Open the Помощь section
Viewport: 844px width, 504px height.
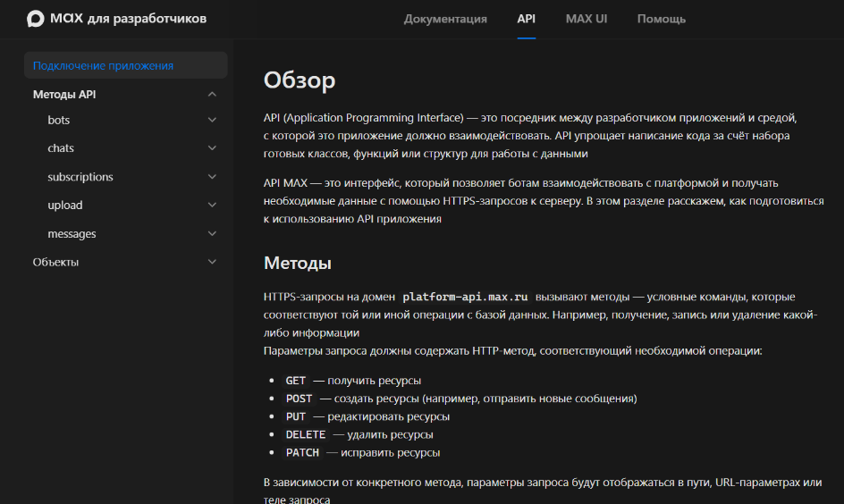tap(661, 19)
